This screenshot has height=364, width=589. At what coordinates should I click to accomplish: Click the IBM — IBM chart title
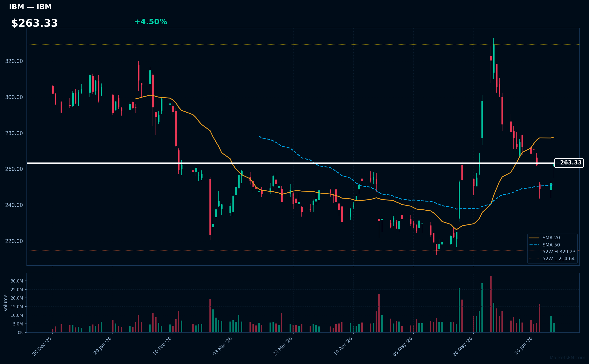pyautogui.click(x=30, y=7)
